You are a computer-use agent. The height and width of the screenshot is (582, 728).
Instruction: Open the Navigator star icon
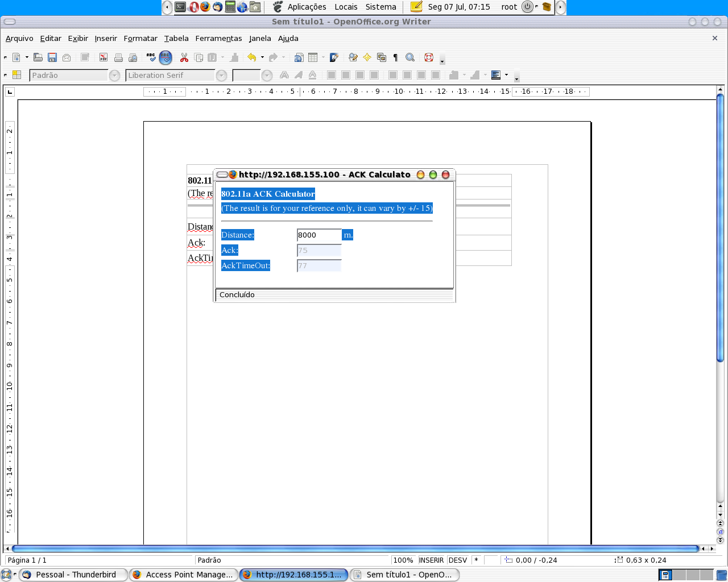point(367,57)
